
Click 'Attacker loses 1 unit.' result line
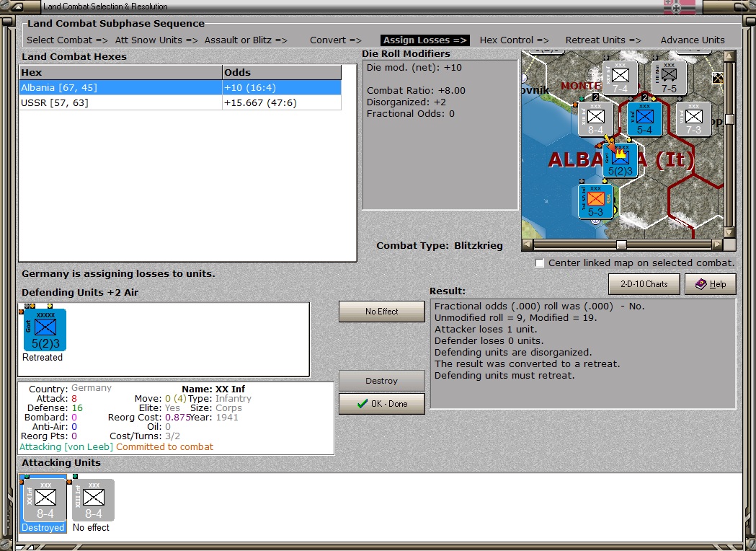(486, 330)
